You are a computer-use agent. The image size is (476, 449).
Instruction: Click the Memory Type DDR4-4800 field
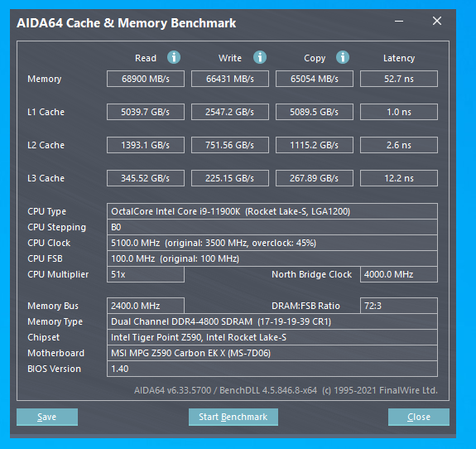tap(272, 321)
